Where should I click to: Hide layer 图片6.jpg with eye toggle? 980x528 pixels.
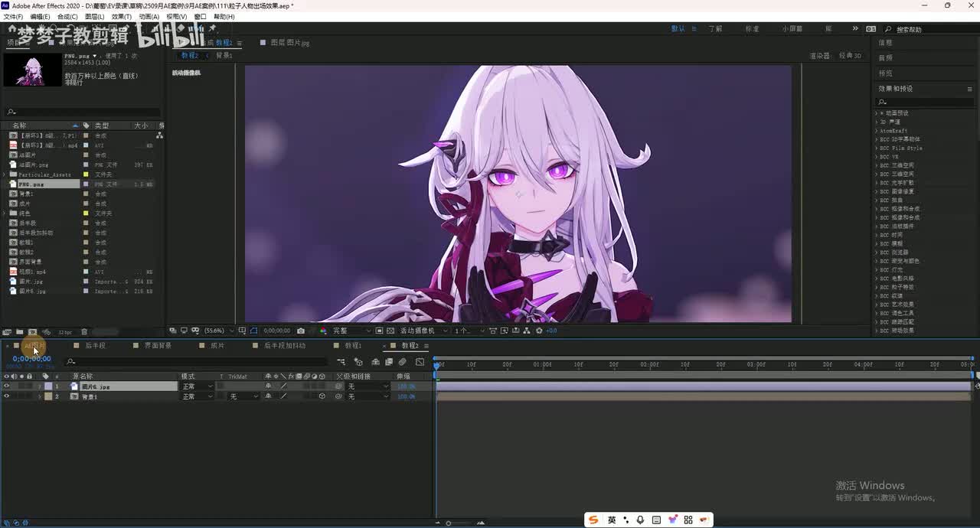point(6,386)
